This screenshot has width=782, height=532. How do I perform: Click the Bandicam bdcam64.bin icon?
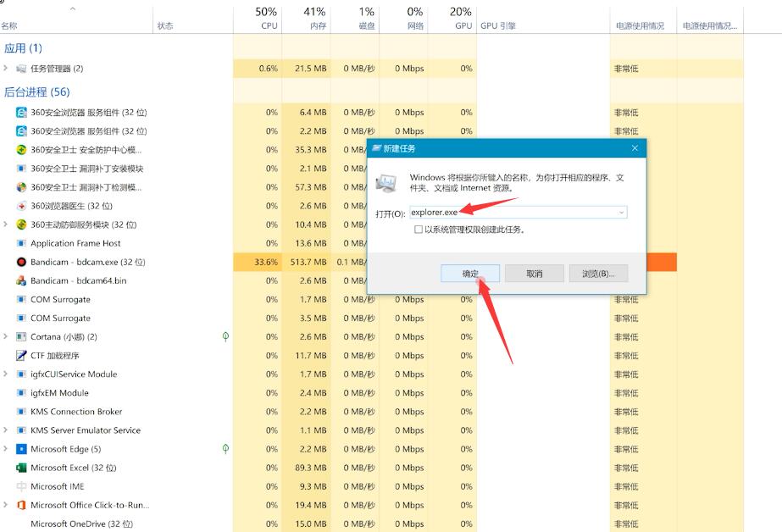(21, 280)
